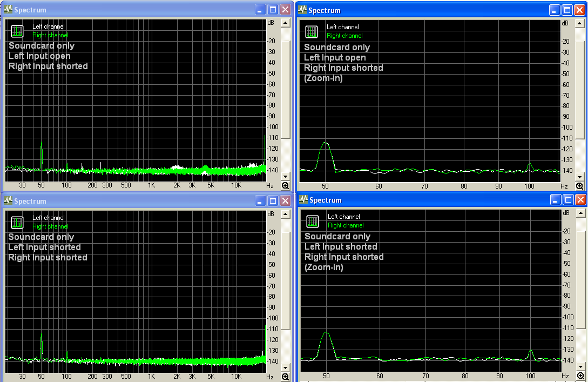588x382 pixels.
Task: Click '10K' frequency label in 'Left Input open' full-range window
Action: click(236, 185)
